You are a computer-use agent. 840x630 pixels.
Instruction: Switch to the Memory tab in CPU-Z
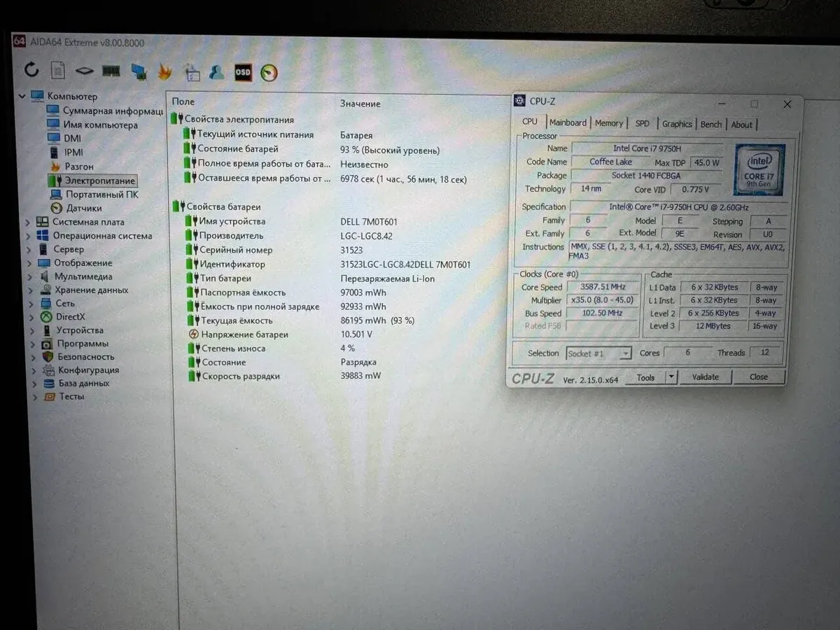click(x=608, y=123)
